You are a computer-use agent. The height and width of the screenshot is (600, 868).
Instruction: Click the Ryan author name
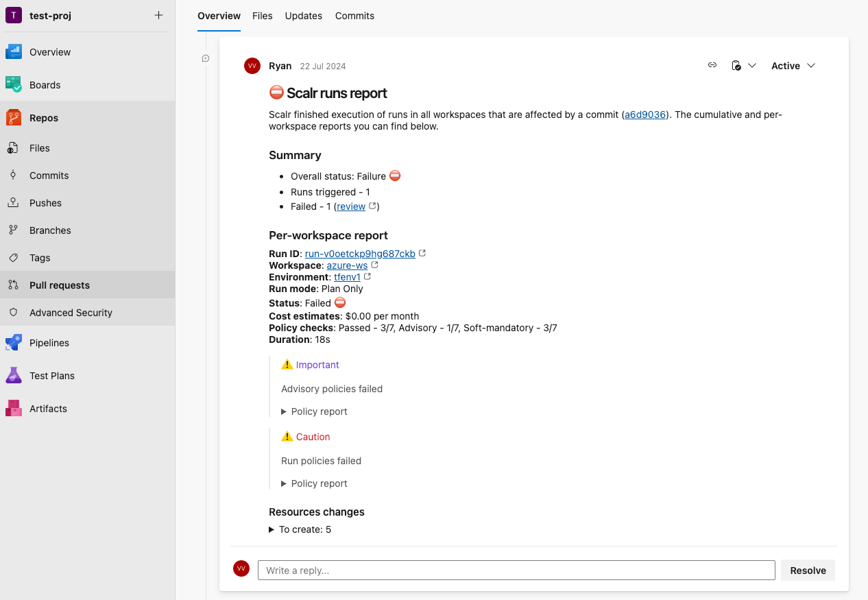[x=280, y=66]
